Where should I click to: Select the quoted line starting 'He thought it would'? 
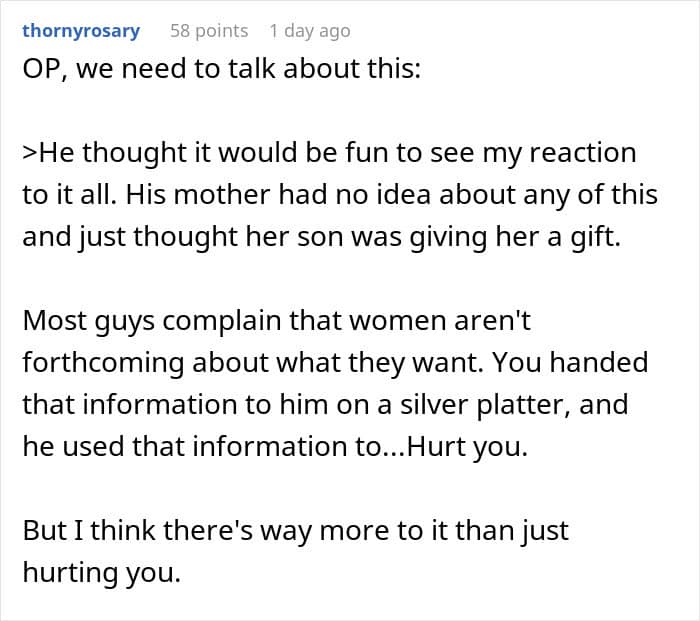[329, 153]
